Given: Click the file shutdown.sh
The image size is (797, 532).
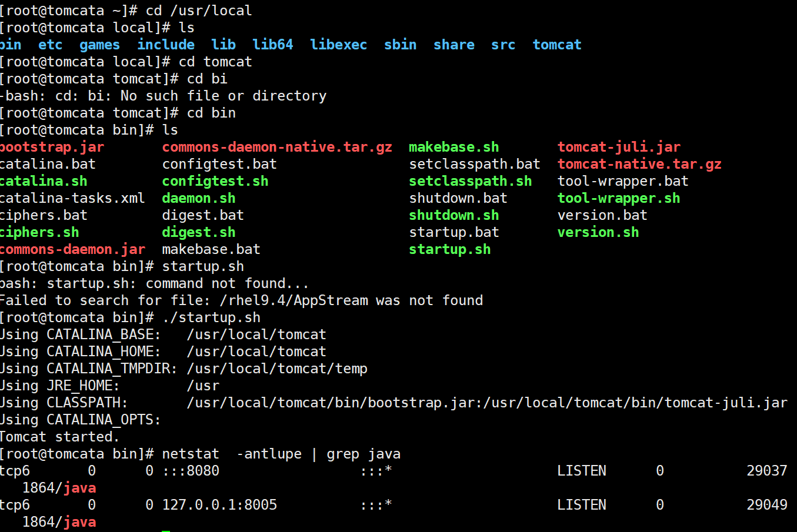Looking at the screenshot, I should [454, 215].
